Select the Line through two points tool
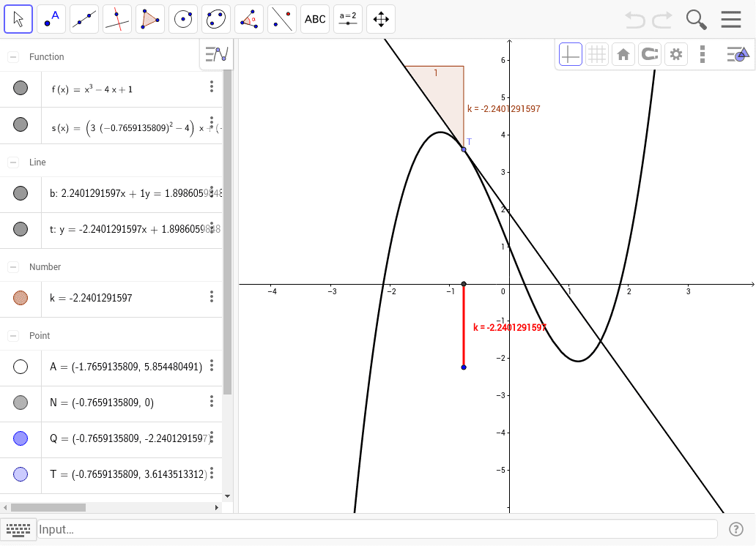756x546 pixels. click(84, 19)
